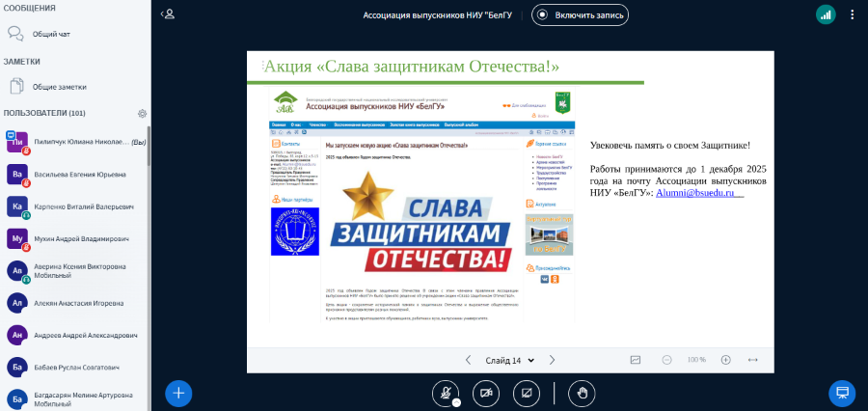Click avatar Ал of Алекян
The width and height of the screenshot is (868, 411).
[x=17, y=303]
